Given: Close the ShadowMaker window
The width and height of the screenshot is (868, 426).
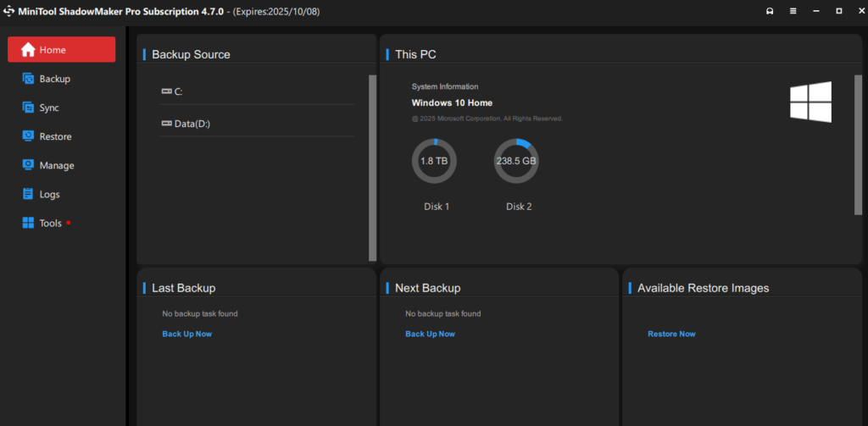Looking at the screenshot, I should (x=861, y=11).
